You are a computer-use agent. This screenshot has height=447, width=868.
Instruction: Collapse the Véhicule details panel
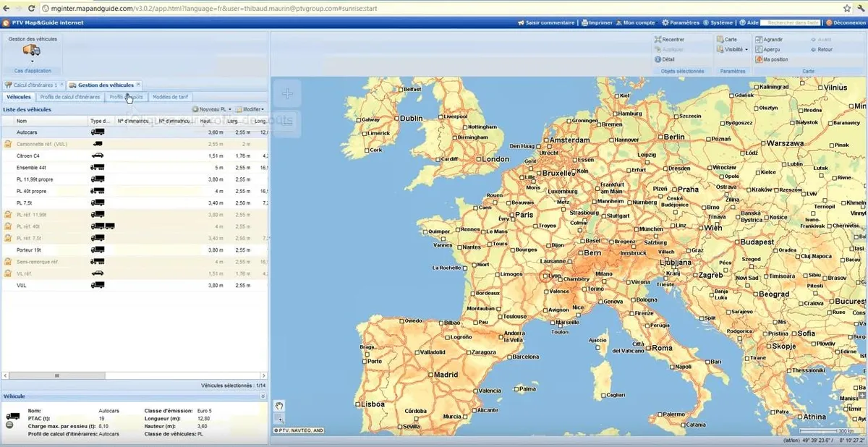(x=263, y=396)
